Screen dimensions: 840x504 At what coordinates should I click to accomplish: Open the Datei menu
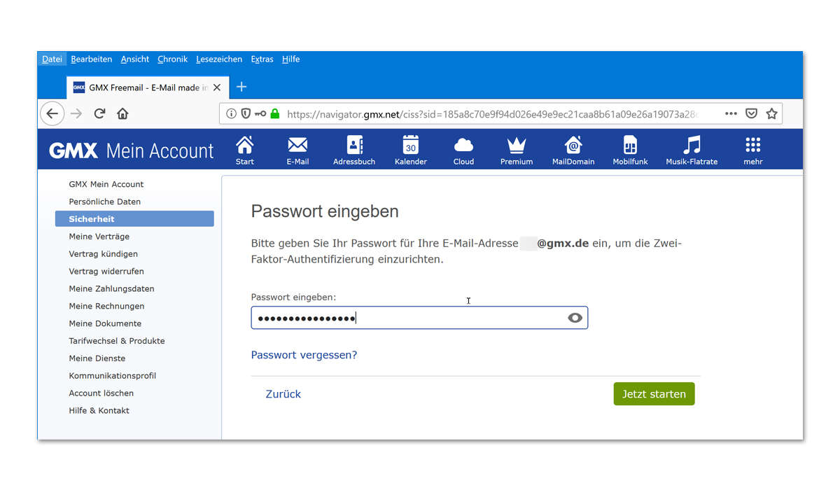(x=52, y=59)
